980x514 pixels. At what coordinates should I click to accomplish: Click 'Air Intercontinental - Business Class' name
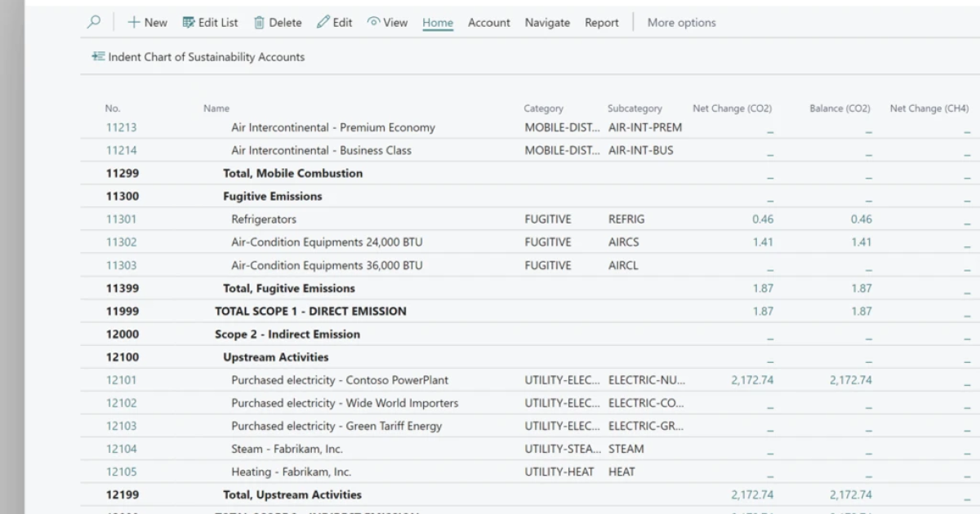click(x=322, y=150)
